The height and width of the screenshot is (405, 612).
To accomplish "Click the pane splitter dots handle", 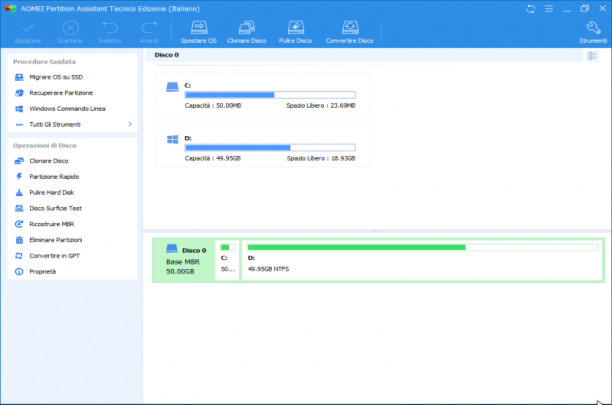I will tap(377, 231).
